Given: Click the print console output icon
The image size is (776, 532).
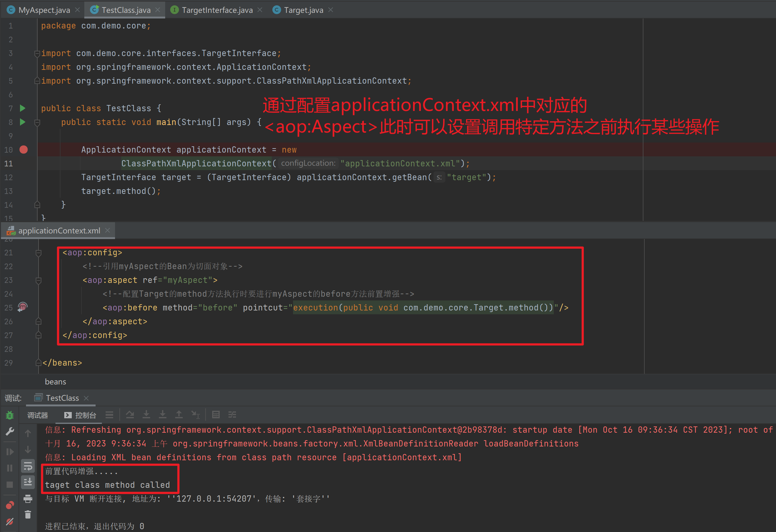Looking at the screenshot, I should click(28, 498).
